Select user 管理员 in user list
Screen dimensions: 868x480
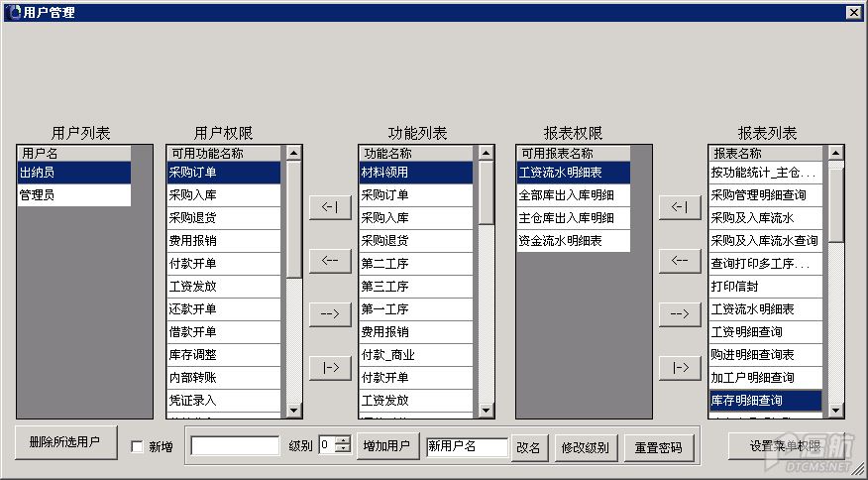click(x=74, y=195)
